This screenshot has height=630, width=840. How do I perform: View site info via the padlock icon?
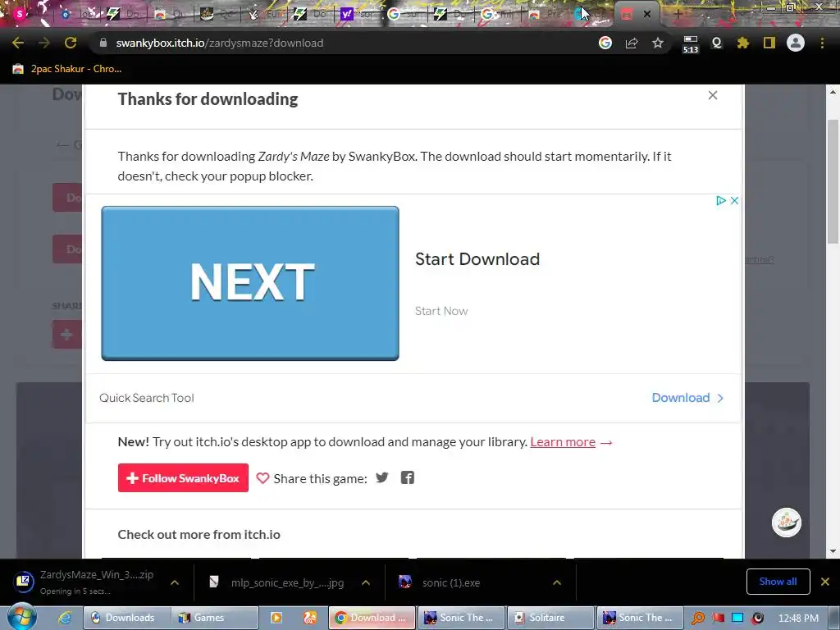103,43
